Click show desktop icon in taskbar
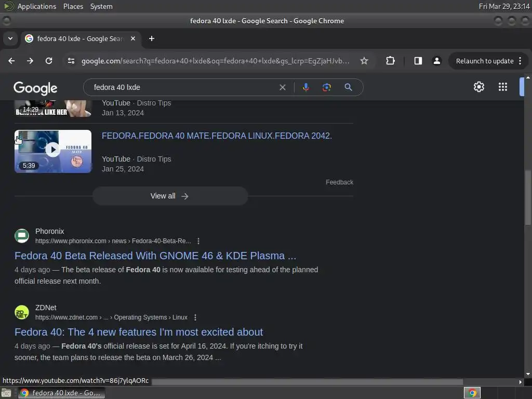 (x=6, y=393)
